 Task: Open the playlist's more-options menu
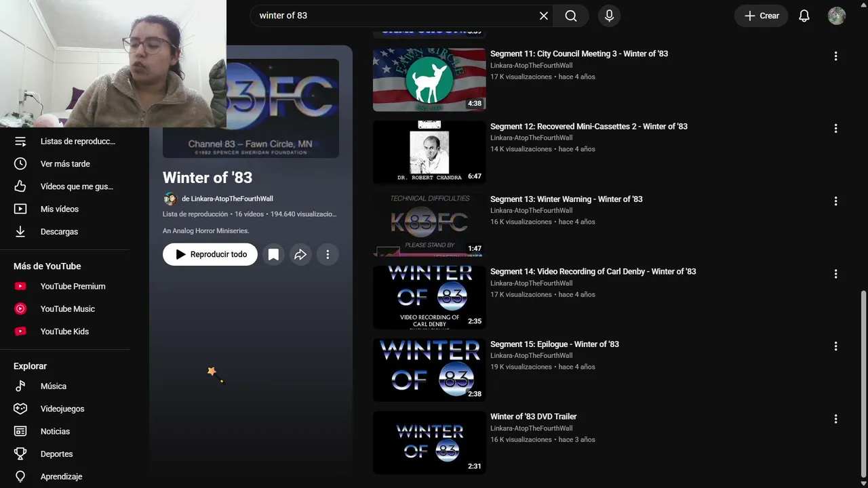coord(328,254)
